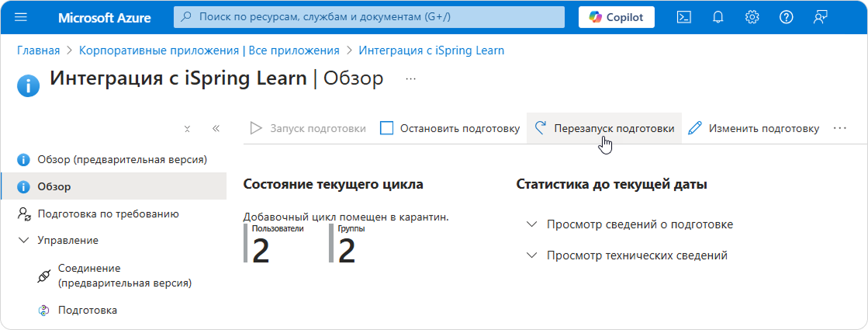The height and width of the screenshot is (330, 868).
Task: Open the Copilot assistant
Action: pyautogui.click(x=617, y=17)
